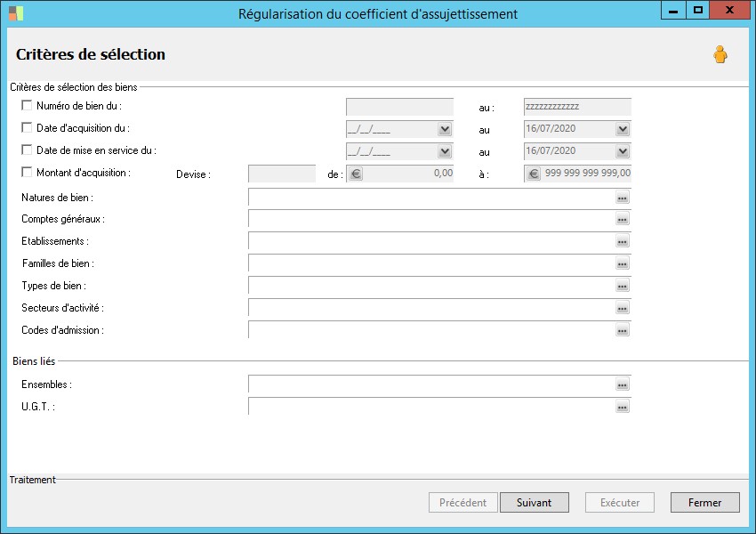Image resolution: width=756 pixels, height=534 pixels.
Task: Expand the Date d'acquisition start date dropdown
Action: (445, 130)
